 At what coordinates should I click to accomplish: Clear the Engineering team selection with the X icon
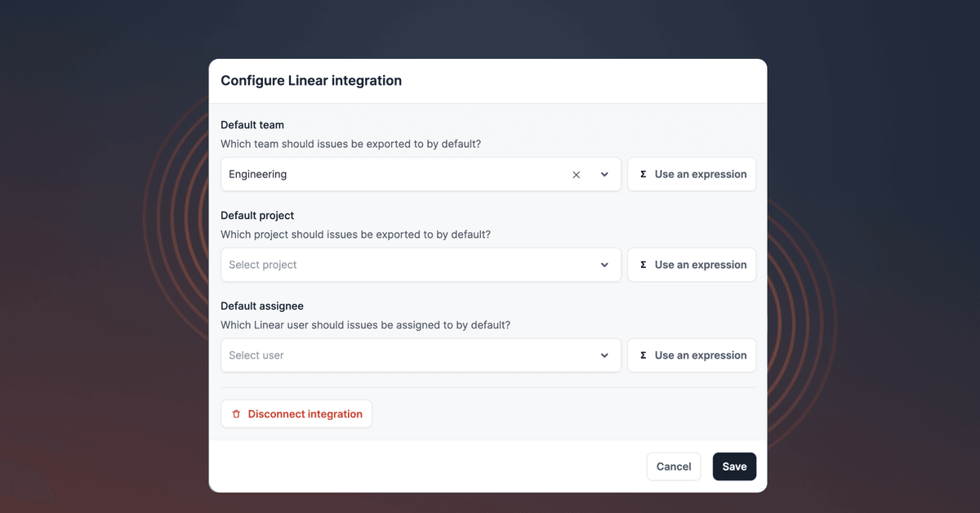click(576, 174)
